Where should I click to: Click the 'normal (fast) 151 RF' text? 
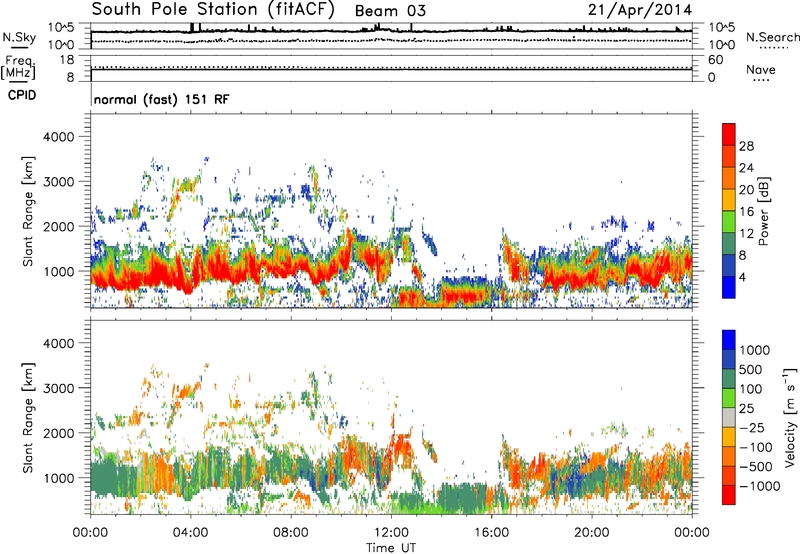[162, 99]
